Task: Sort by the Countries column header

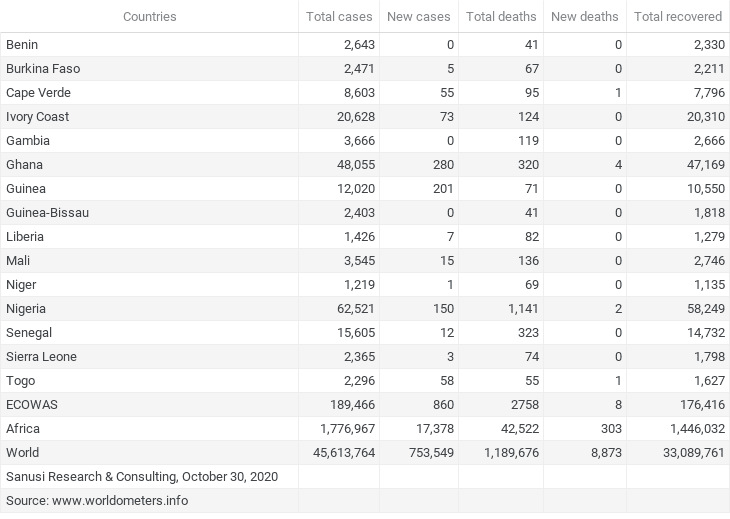Action: click(x=149, y=16)
